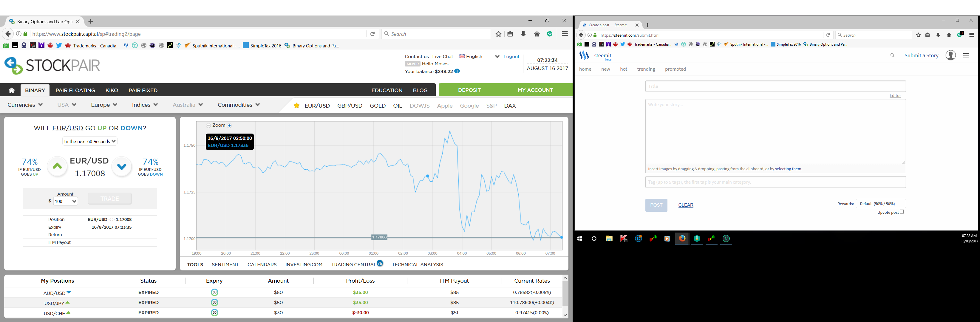Click Steemit POST button
Screen dimensions: 980x322
[x=656, y=205]
